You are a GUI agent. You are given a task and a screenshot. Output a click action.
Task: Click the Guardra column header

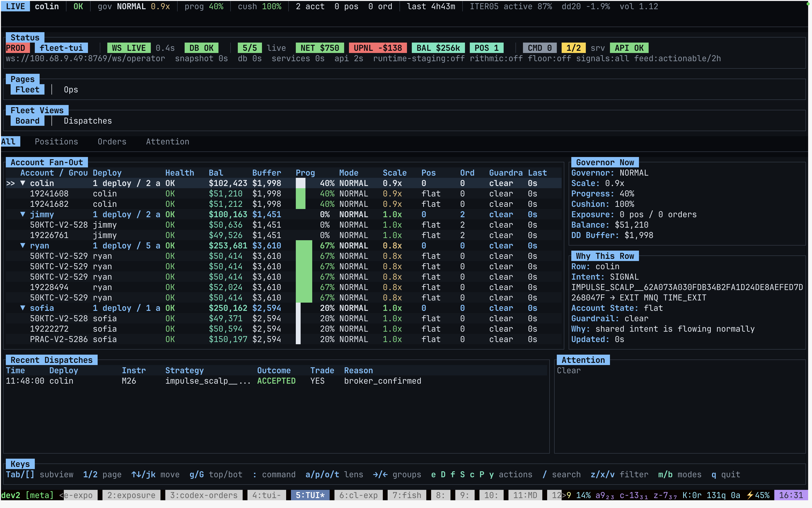tap(506, 173)
